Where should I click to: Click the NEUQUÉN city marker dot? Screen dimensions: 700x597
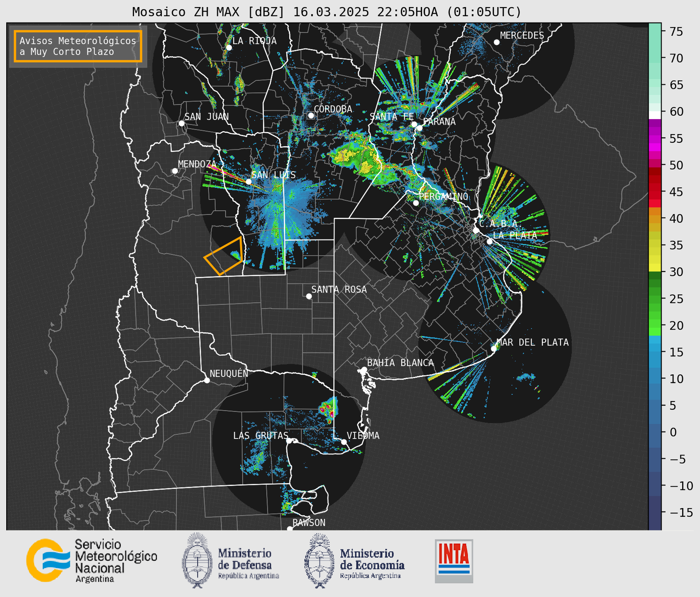[207, 380]
